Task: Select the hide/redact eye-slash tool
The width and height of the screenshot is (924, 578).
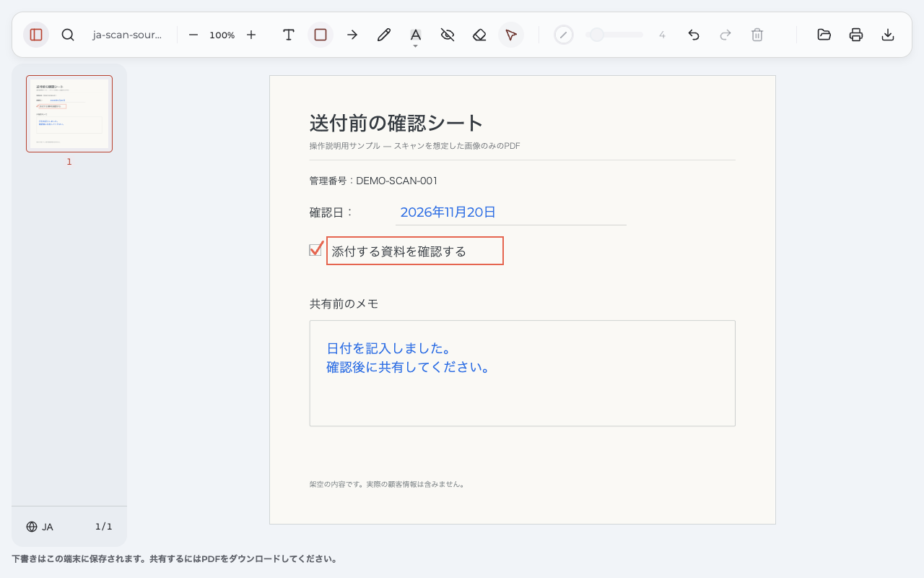Action: [448, 35]
